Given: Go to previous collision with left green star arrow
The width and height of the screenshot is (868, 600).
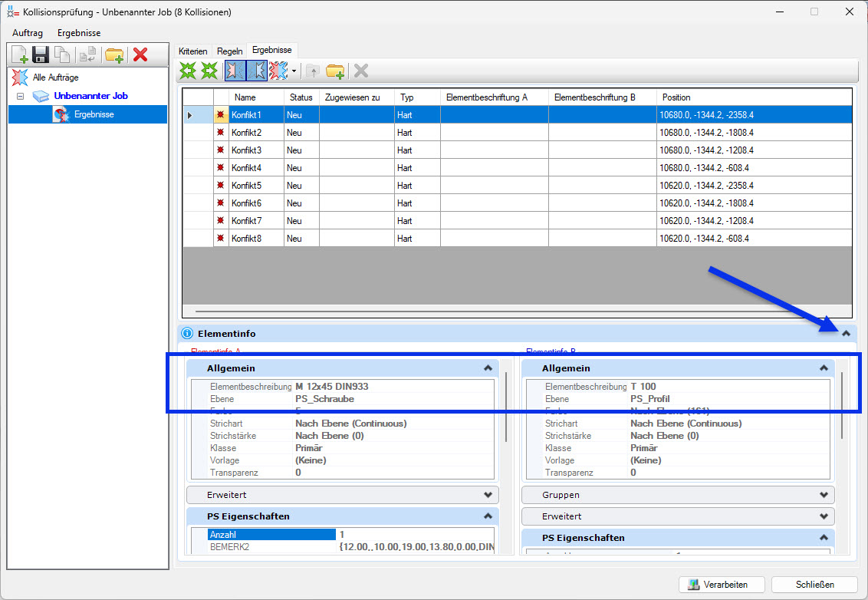Looking at the screenshot, I should pos(188,71).
